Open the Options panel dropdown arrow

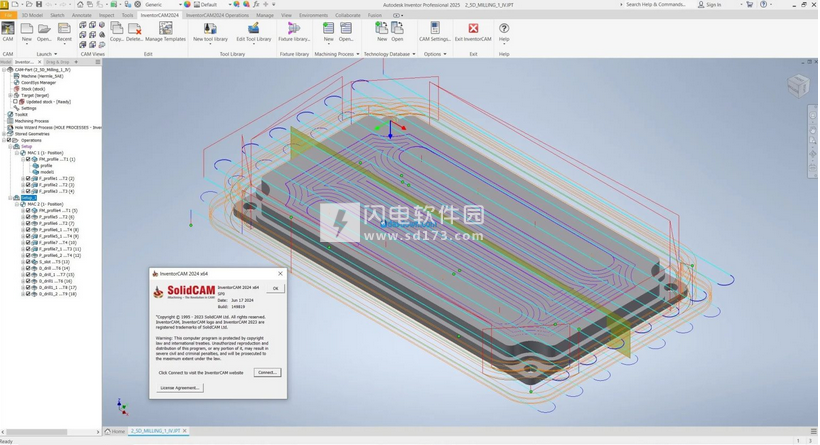(x=445, y=54)
